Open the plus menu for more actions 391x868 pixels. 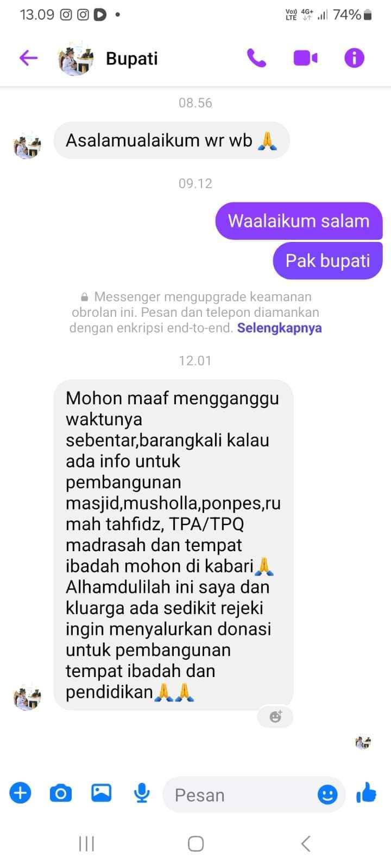point(20,793)
